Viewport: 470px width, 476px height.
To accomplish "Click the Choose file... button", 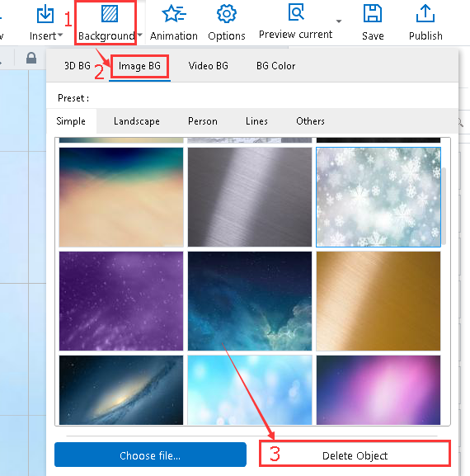I will [x=150, y=455].
